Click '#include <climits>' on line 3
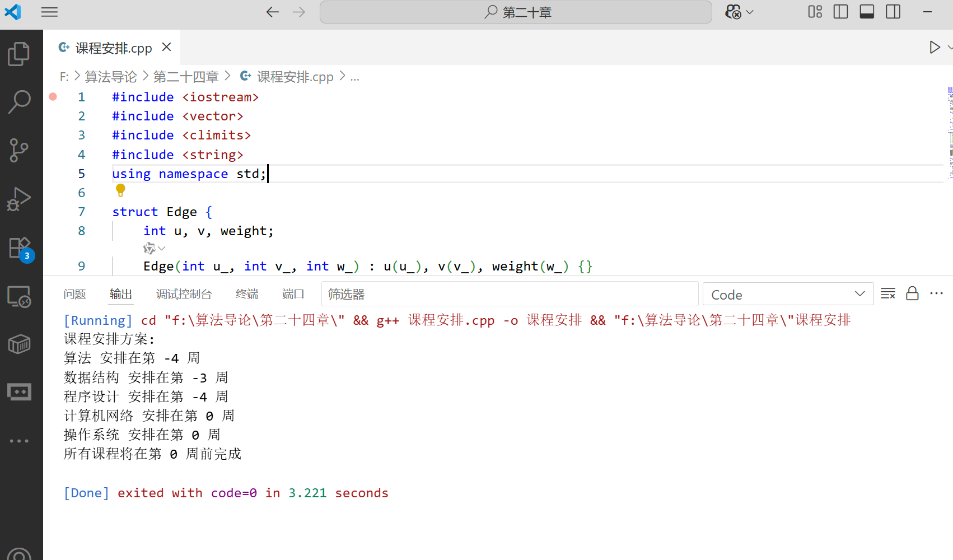The width and height of the screenshot is (953, 560). coord(181,135)
